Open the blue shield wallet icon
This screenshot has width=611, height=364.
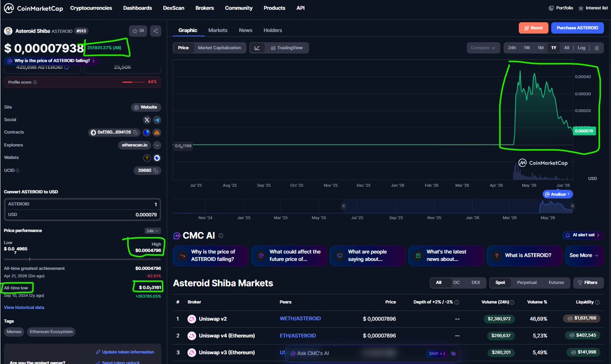[x=157, y=158]
